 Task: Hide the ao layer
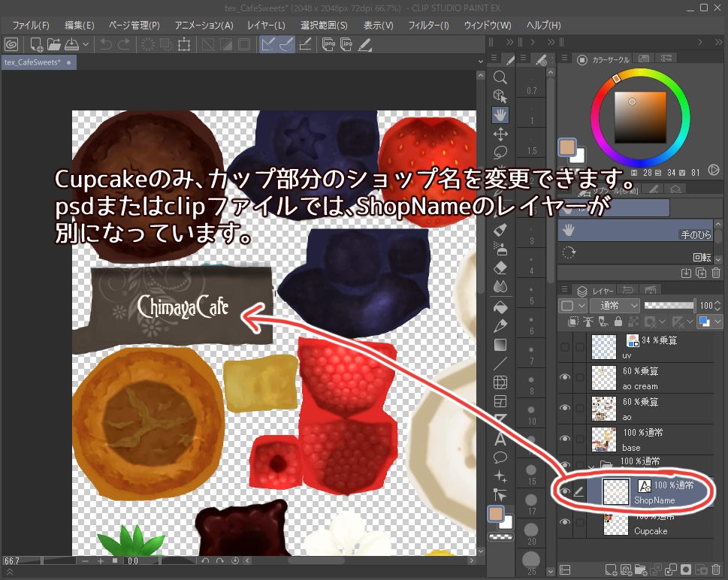565,408
